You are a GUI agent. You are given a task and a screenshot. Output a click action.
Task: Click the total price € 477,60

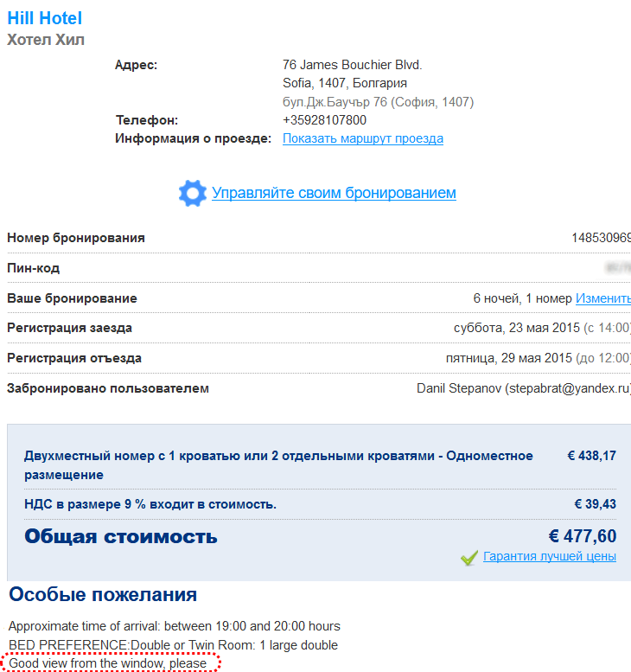click(x=583, y=535)
